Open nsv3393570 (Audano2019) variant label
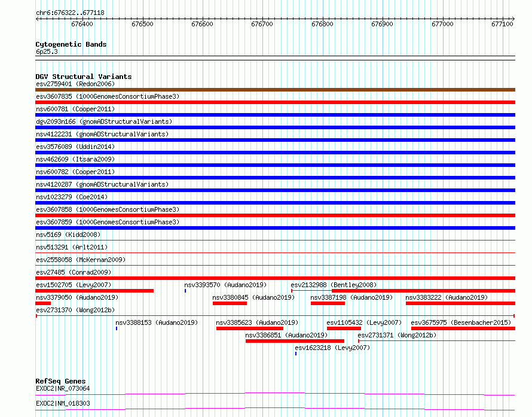The width and height of the screenshot is (532, 417). click(225, 285)
